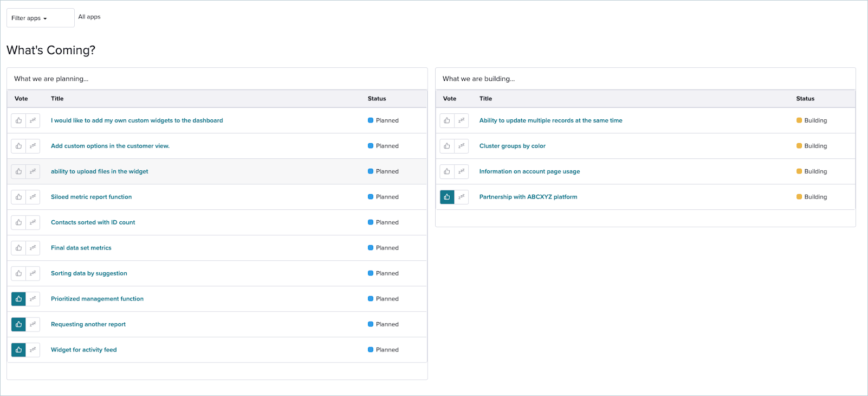Click Planned status of 'Siloed metric report function'
The width and height of the screenshot is (868, 396).
point(383,197)
